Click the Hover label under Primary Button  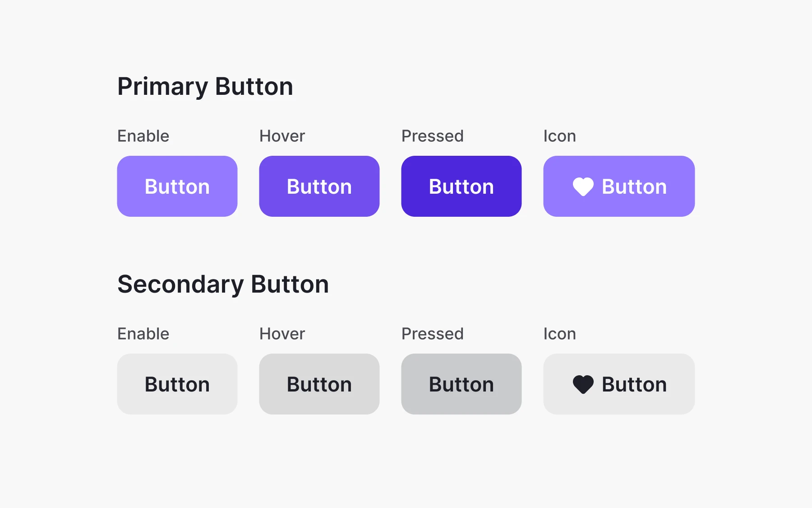(282, 136)
